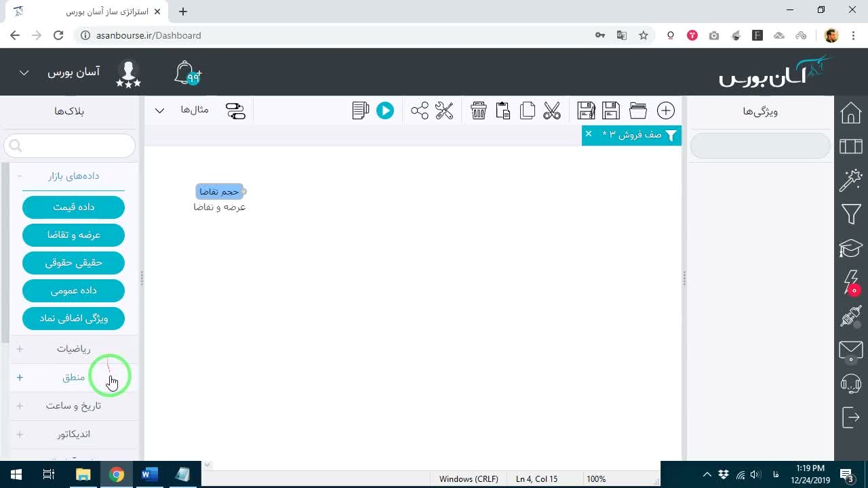Run the strategy with the blue play button
The height and width of the screenshot is (488, 868).
(385, 110)
